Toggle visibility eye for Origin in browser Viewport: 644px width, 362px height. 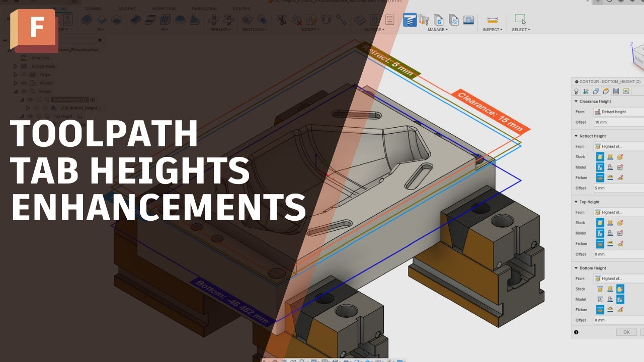pos(24,74)
